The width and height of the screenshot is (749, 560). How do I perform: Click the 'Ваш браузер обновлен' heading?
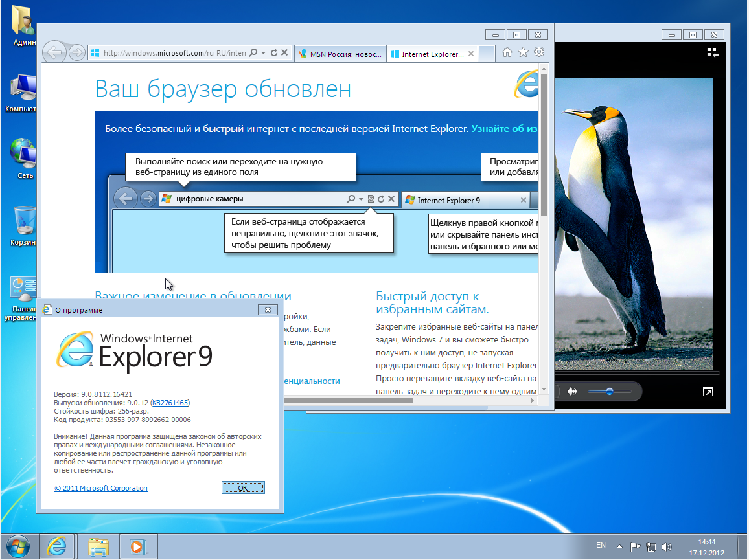point(223,89)
